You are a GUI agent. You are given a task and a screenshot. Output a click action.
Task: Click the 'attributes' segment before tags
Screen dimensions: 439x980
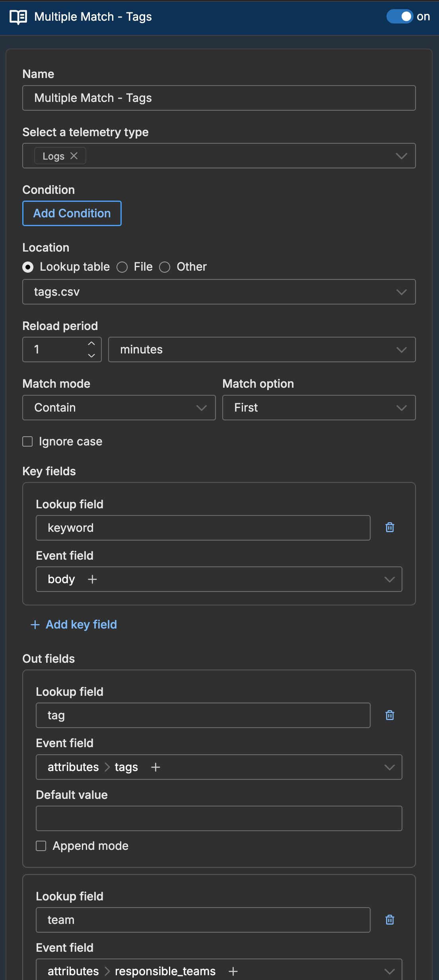(73, 767)
